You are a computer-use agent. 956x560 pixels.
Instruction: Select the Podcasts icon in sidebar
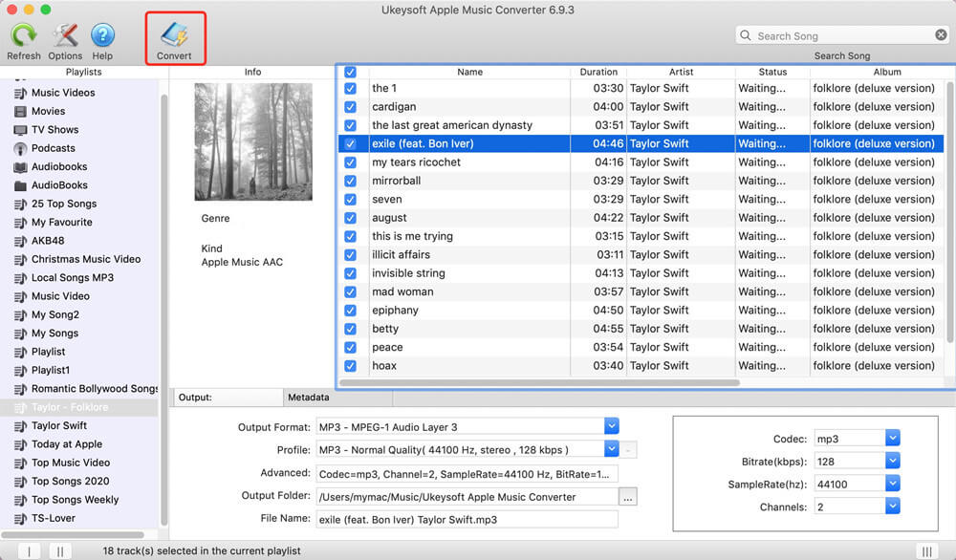pyautogui.click(x=20, y=148)
